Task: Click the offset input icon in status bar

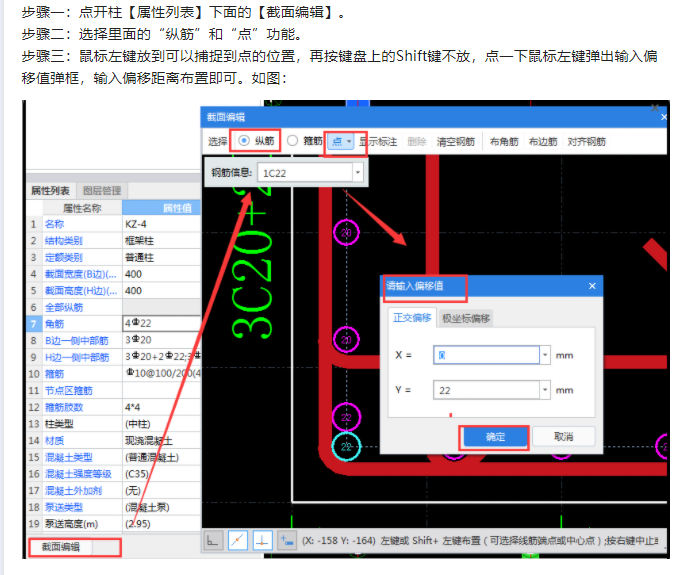Action: [x=287, y=541]
